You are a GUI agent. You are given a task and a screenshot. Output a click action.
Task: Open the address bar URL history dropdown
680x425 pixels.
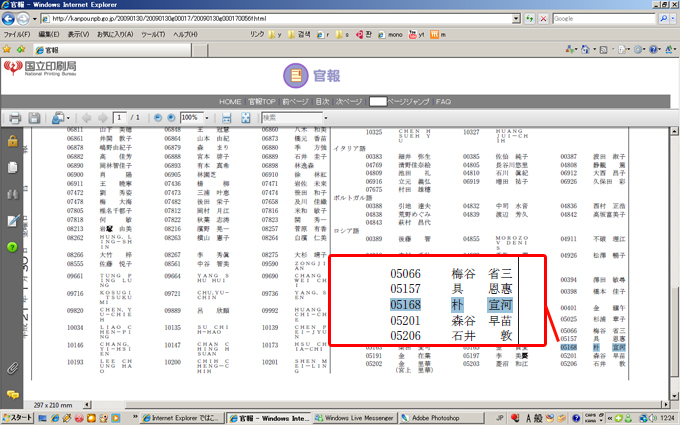pyautogui.click(x=507, y=19)
